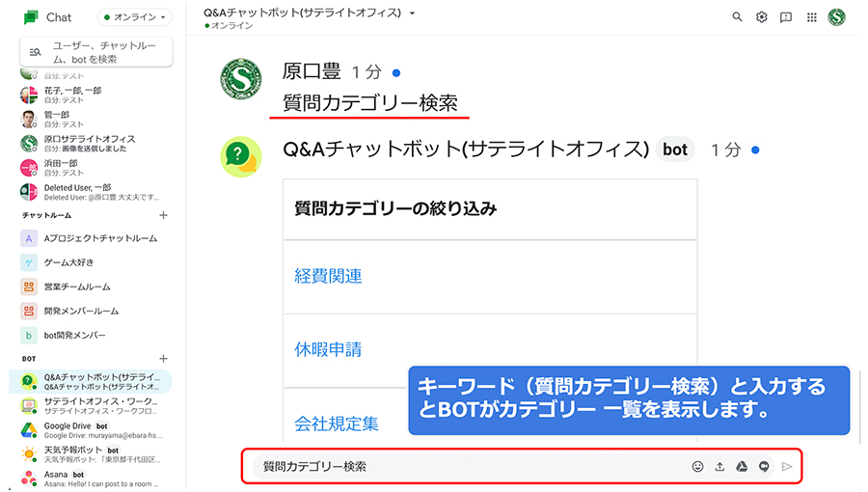
Task: Select the Aプロジェクトチャットルーム room
Action: [x=95, y=238]
